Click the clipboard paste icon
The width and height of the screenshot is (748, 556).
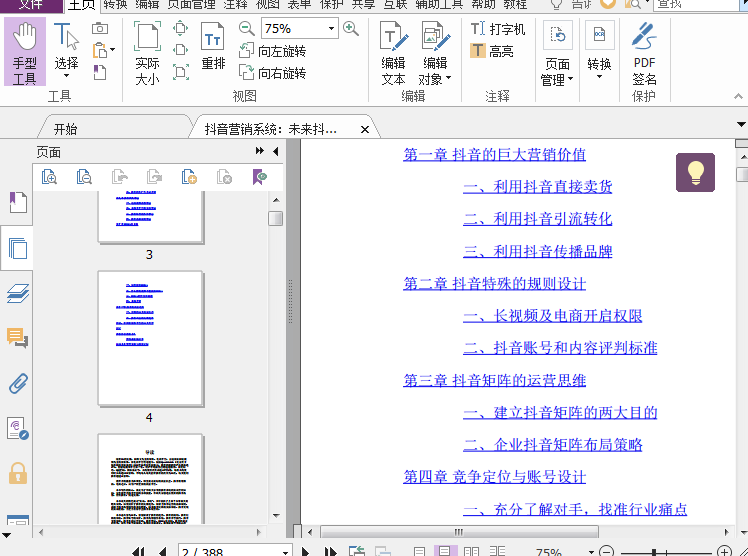100,50
